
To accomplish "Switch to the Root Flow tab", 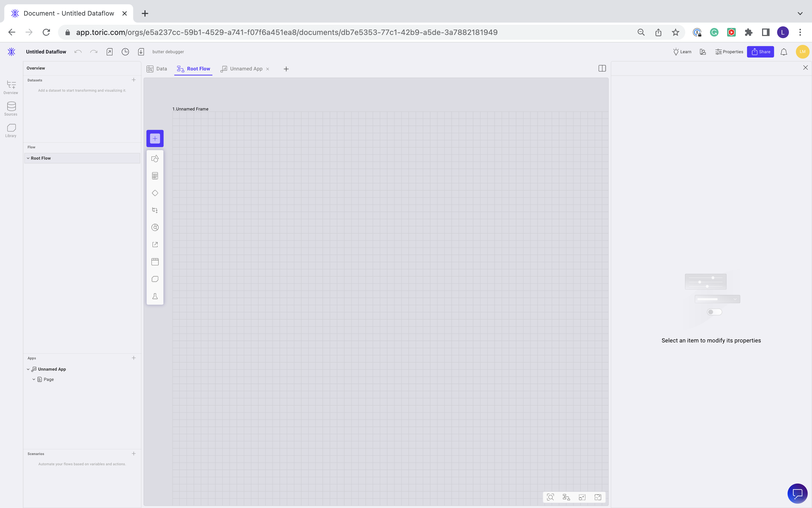I will (194, 69).
